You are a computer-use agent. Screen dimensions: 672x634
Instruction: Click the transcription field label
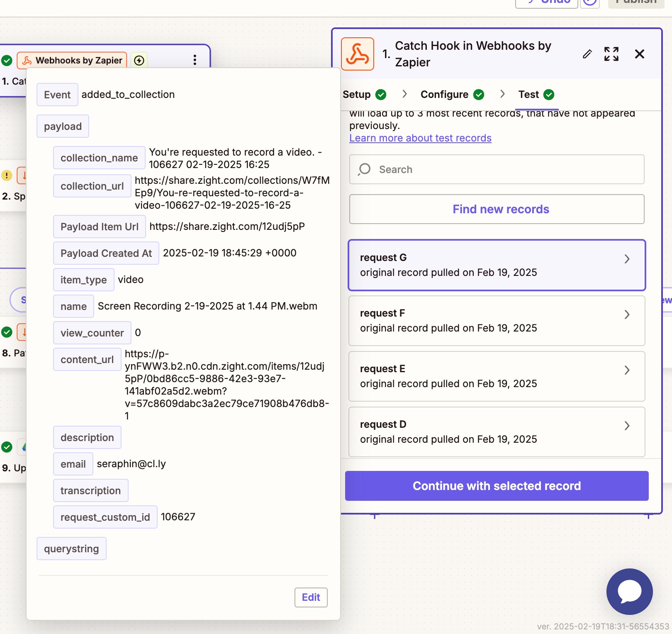90,490
